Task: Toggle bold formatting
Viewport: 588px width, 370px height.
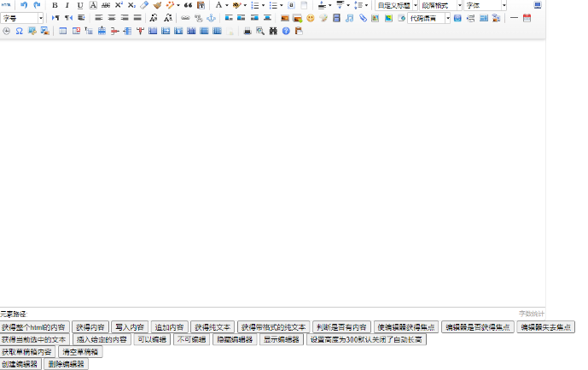Action: [x=55, y=5]
